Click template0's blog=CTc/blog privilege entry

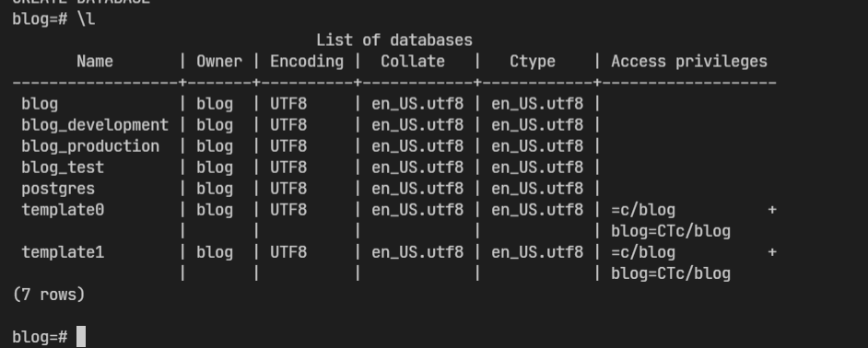(671, 231)
